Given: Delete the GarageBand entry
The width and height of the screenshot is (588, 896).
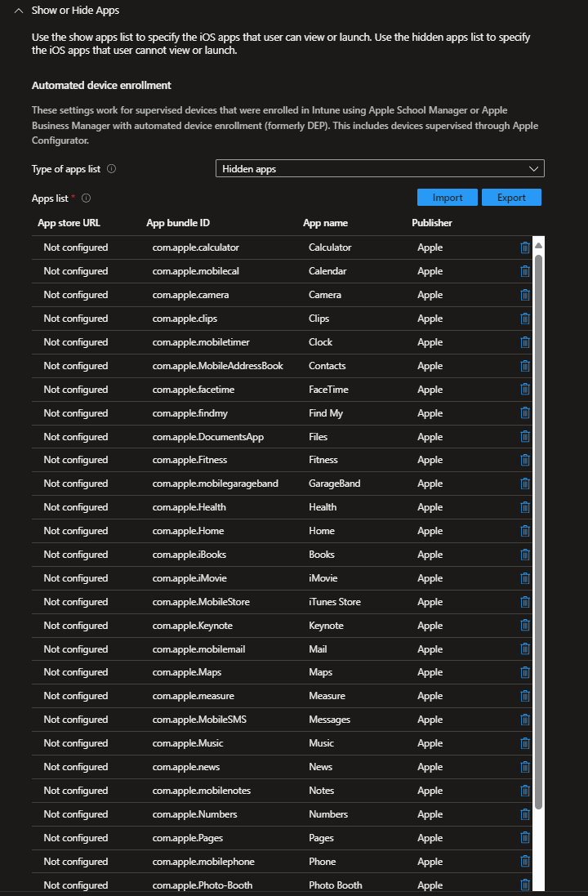Looking at the screenshot, I should [x=525, y=484].
